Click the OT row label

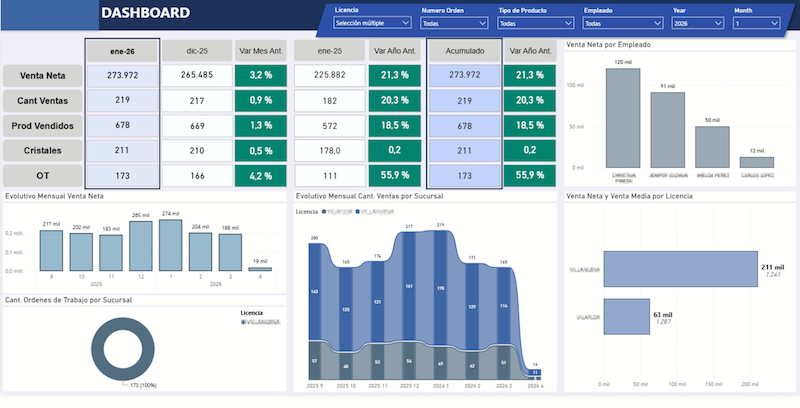click(43, 175)
